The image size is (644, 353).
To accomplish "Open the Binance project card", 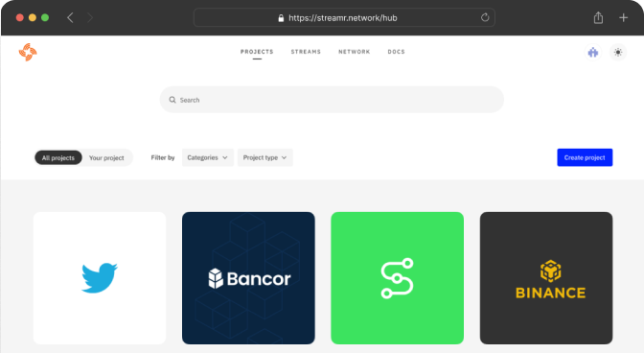I will tap(546, 278).
